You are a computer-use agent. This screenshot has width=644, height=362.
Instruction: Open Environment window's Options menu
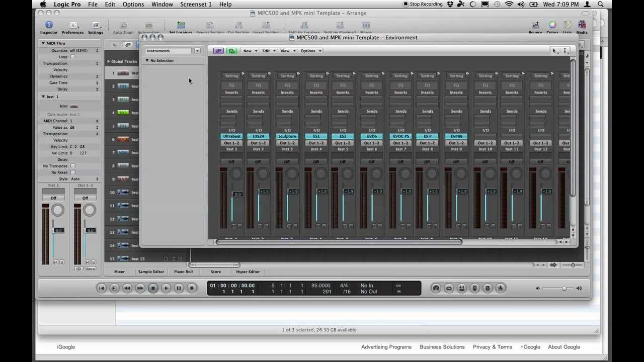click(310, 51)
